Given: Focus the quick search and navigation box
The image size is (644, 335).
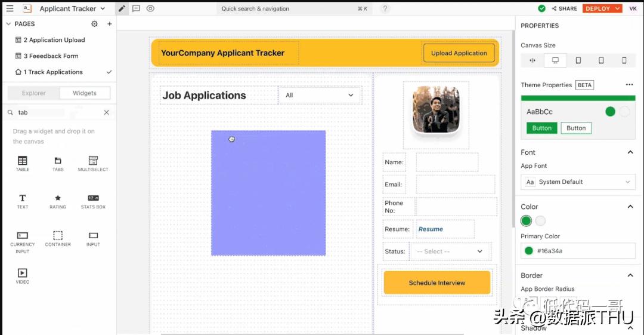Looking at the screenshot, I should [x=294, y=8].
